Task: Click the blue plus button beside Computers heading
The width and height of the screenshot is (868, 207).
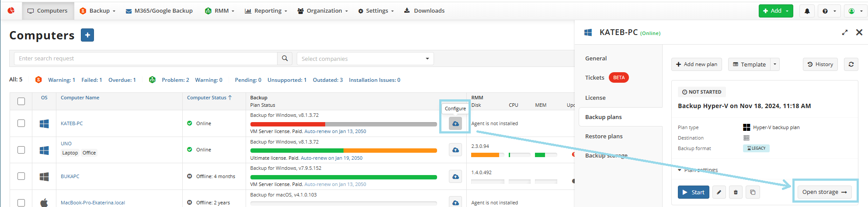Action: pos(87,35)
